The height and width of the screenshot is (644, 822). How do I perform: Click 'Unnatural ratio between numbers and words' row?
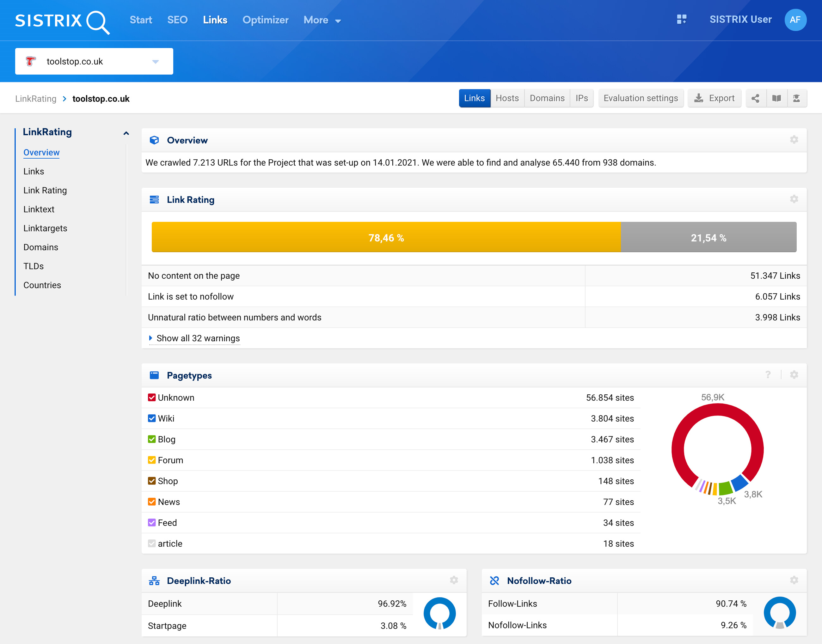pyautogui.click(x=474, y=318)
